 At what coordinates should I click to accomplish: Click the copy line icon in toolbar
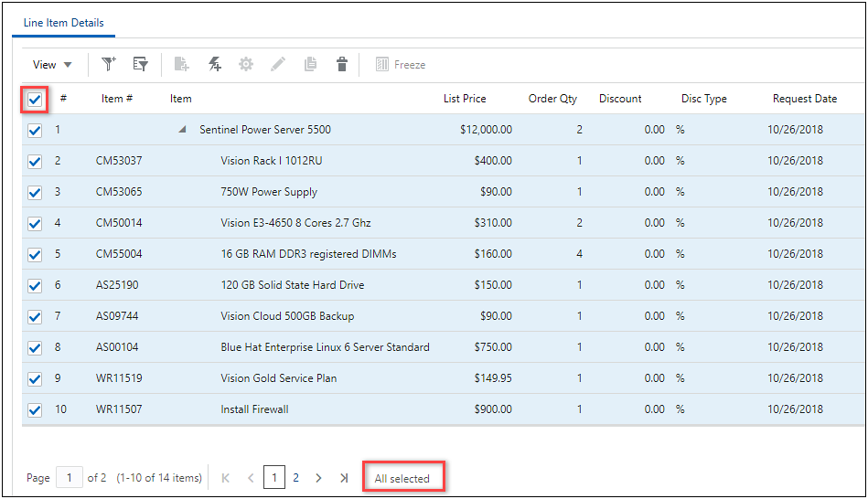click(310, 64)
